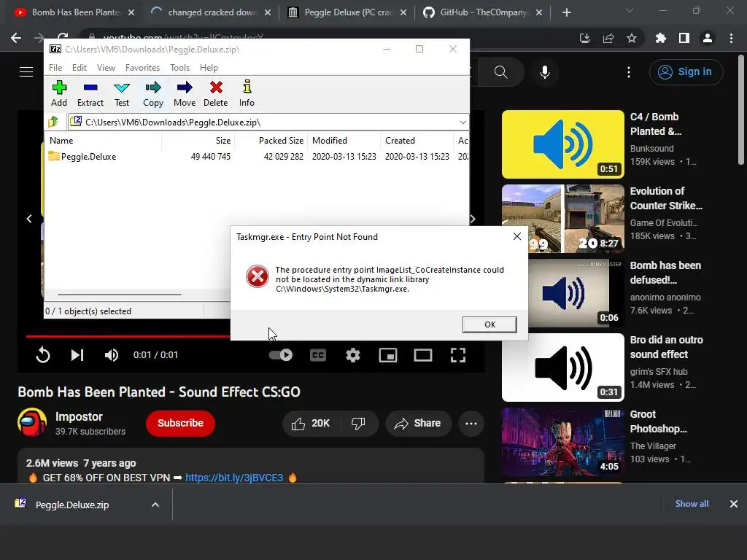Click the Add icon in 7-Zip toolbar

point(59,93)
